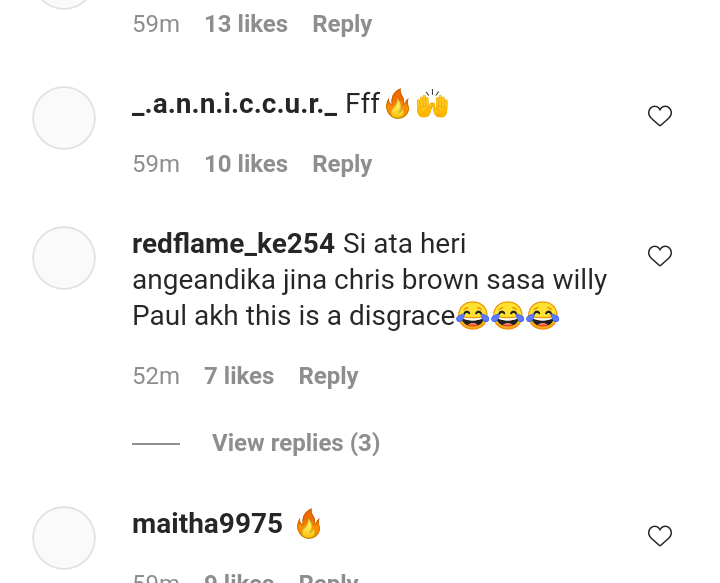Like redflame_ke254's comment with heart icon
720x583 pixels.
coord(660,256)
